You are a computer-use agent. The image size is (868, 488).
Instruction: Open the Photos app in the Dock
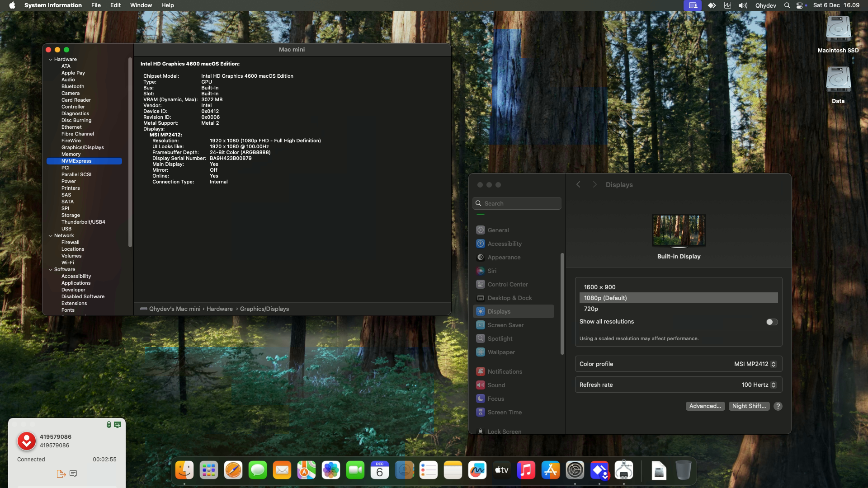[x=331, y=470]
